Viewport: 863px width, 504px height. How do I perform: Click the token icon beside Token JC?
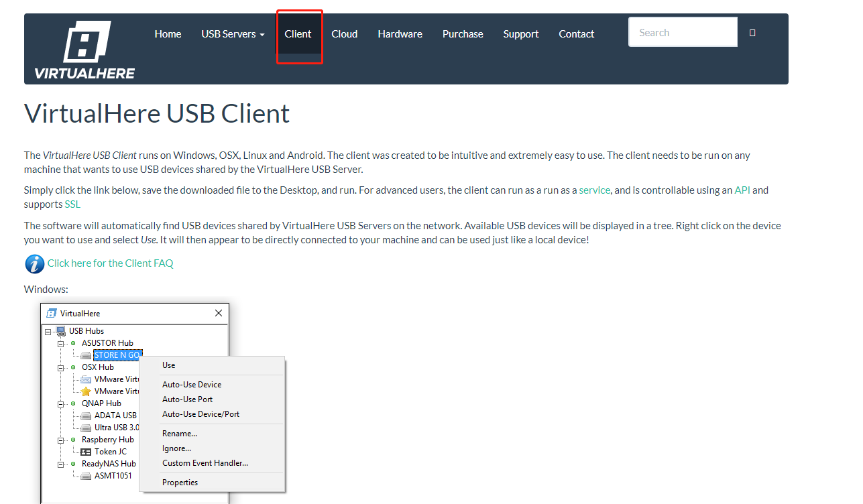click(86, 452)
